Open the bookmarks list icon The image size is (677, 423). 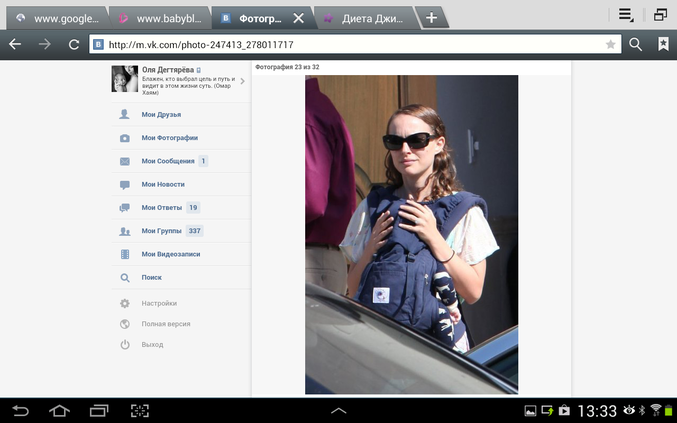[x=663, y=44]
